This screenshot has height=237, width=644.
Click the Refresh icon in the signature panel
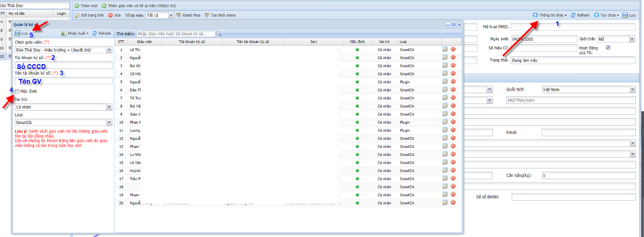click(x=95, y=34)
